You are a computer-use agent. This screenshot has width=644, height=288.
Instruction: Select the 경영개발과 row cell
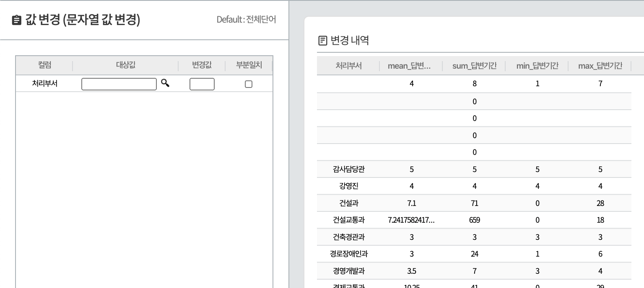point(349,271)
